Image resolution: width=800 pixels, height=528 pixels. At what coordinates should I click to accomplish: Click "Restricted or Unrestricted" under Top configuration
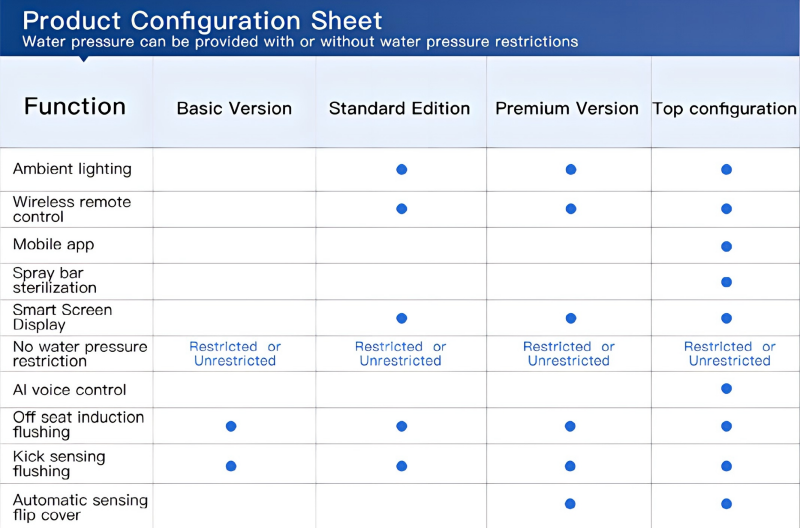click(x=729, y=354)
